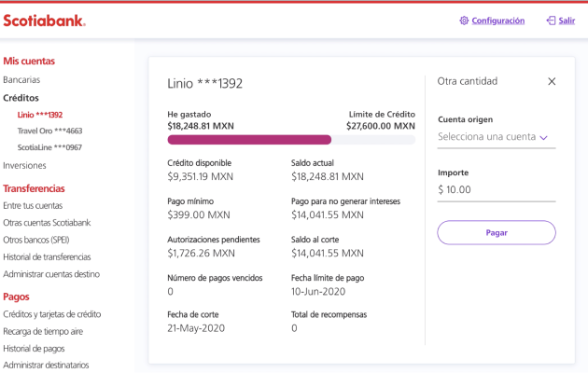
Task: Open Administrar cuentas destino
Action: click(x=51, y=274)
